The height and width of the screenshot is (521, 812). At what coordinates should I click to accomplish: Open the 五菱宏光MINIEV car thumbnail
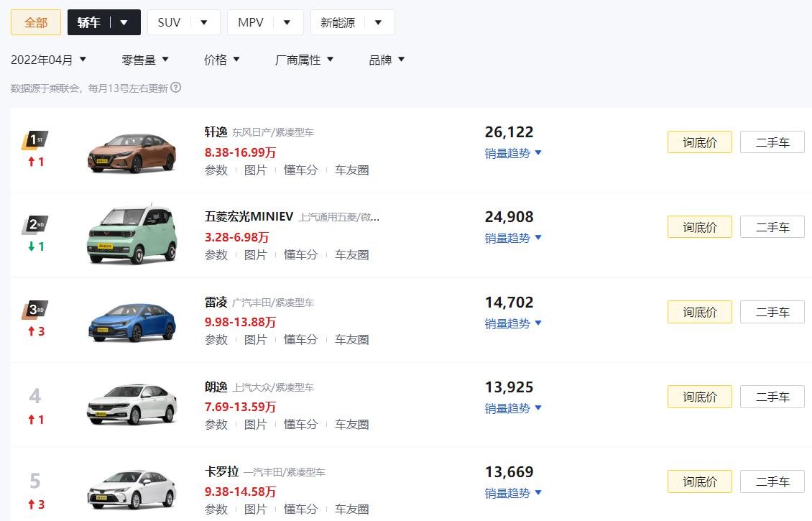point(132,234)
